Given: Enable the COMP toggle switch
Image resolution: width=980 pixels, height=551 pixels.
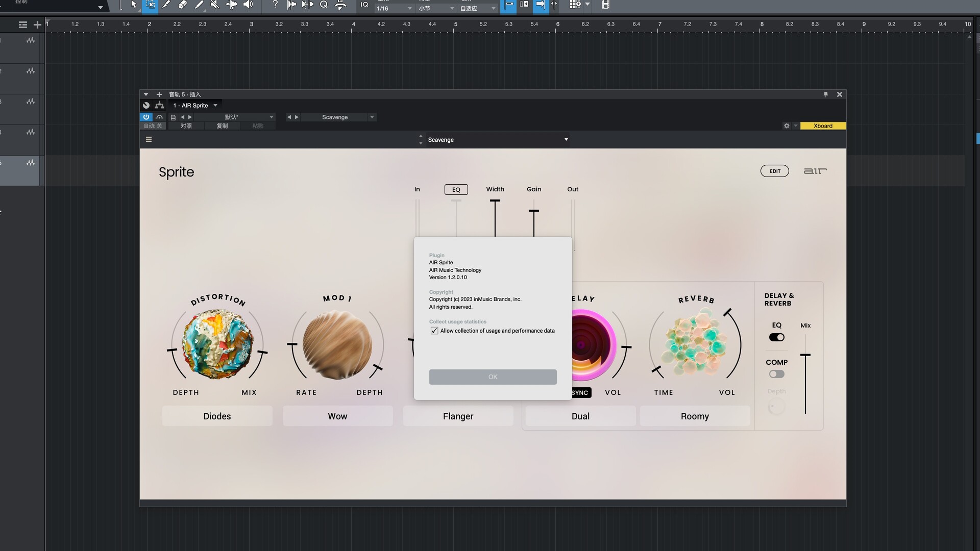Looking at the screenshot, I should click(x=776, y=374).
